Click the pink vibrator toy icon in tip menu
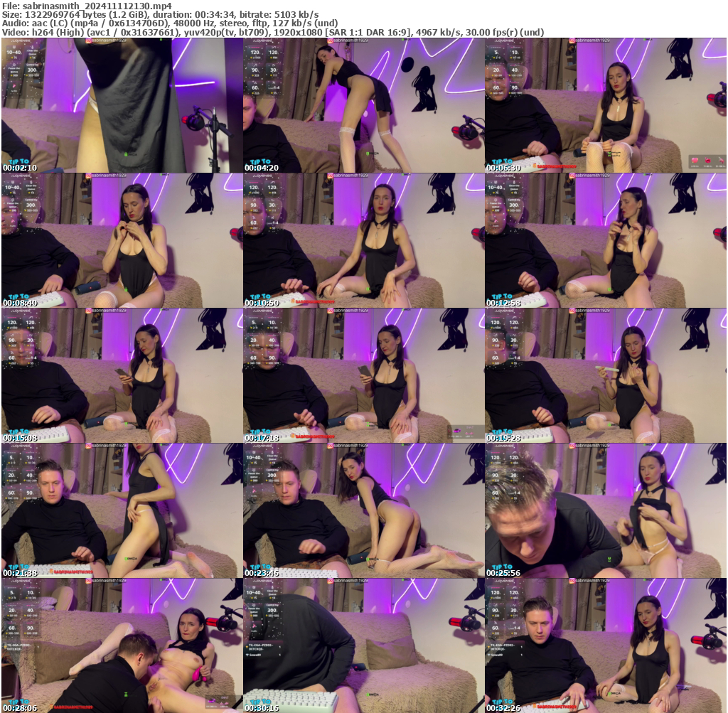Viewport: 728px width, 713px height. tap(14, 86)
